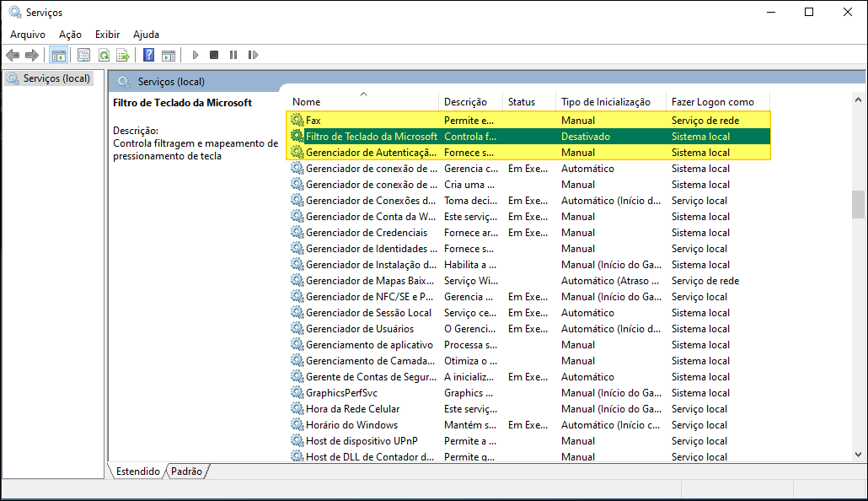Click the gear icon of Horário do Windows
Screen dimensions: 868x501
pos(297,424)
